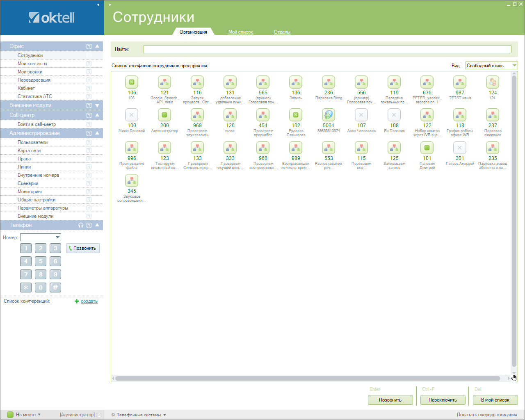The width and height of the screenshot is (525, 420).
Task: Click the 124 user group icon
Action: 493,82
